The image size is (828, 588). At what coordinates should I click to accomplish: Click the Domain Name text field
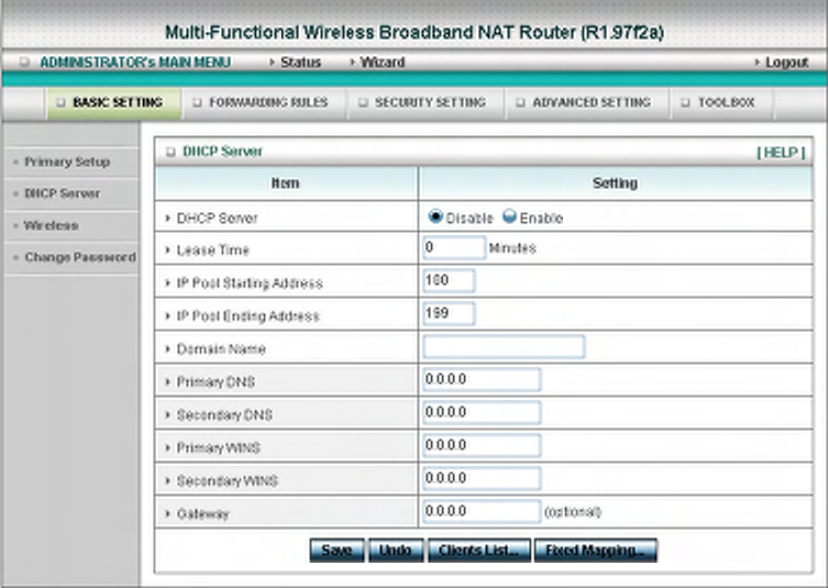pos(503,347)
